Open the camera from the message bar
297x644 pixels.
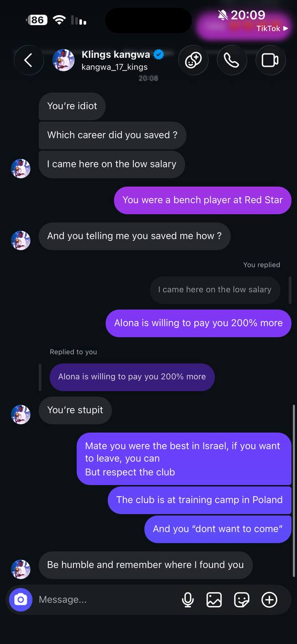[x=21, y=599]
